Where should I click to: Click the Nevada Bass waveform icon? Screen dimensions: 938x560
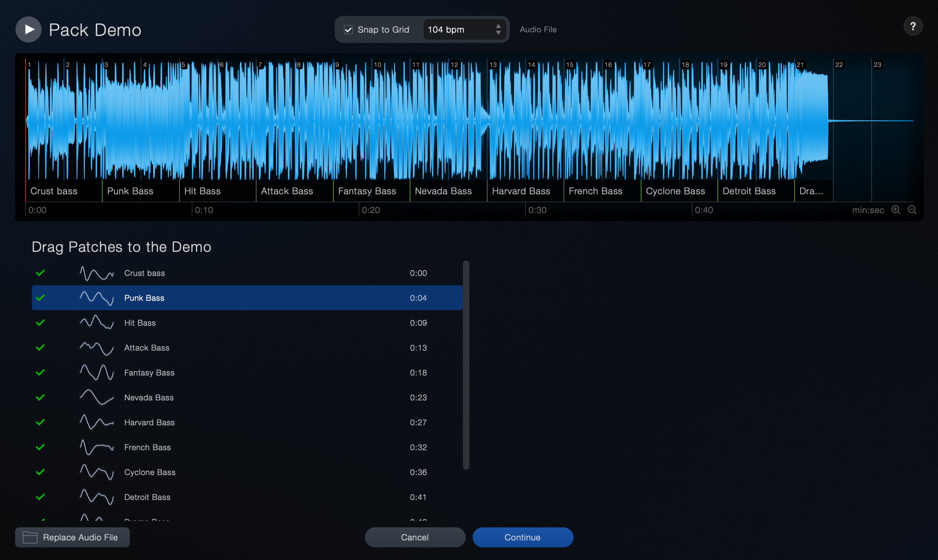[x=96, y=398]
